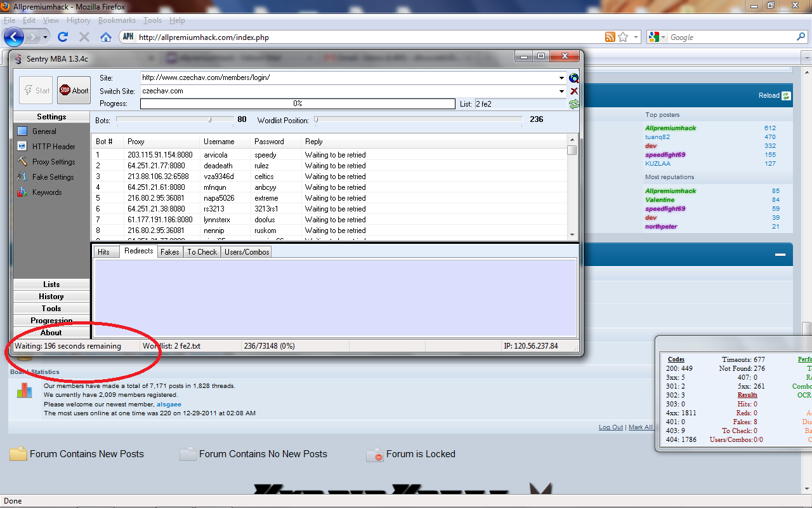The image size is (812, 508).
Task: Switch to the Users/Combos tab
Action: pyautogui.click(x=247, y=252)
